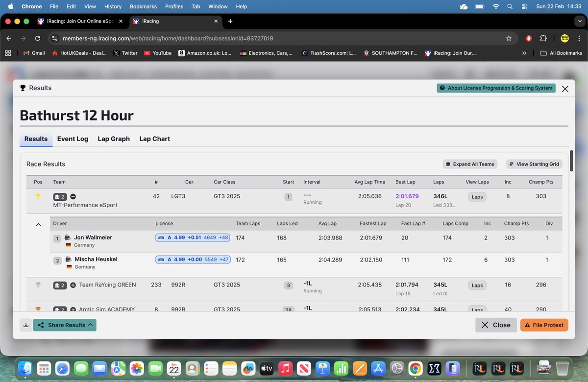
Task: Click the team members badge for MT-Performance eSport
Action: pos(60,196)
